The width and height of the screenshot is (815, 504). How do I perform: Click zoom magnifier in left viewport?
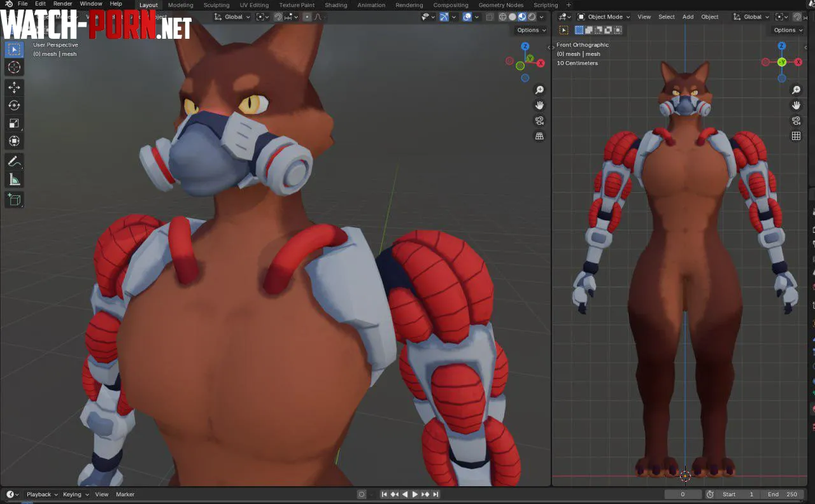point(539,90)
